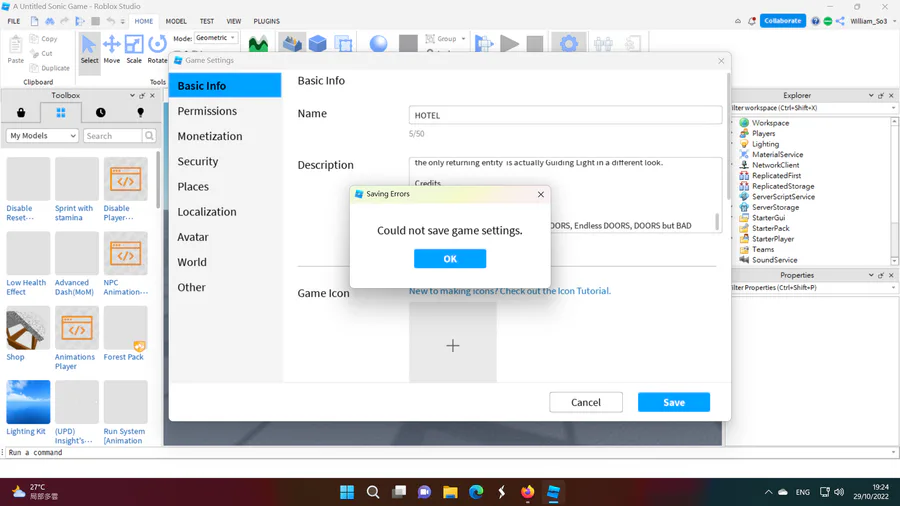Switch to the VIEW ribbon tab

pos(234,21)
